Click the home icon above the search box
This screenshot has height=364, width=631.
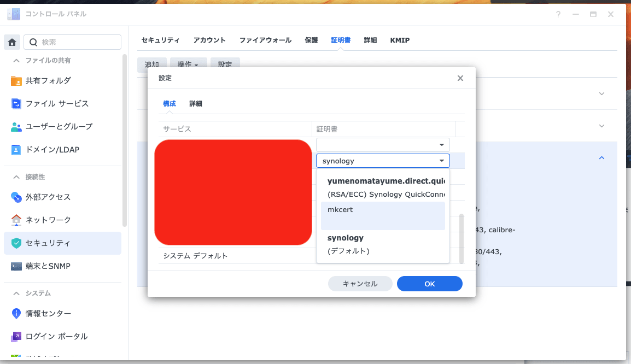pyautogui.click(x=11, y=42)
